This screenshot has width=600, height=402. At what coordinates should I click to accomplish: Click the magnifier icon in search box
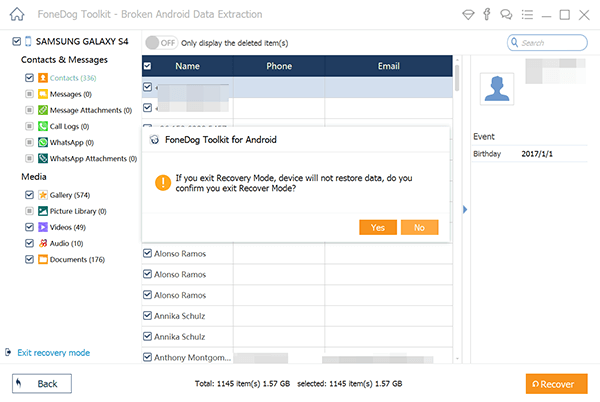pyautogui.click(x=515, y=42)
